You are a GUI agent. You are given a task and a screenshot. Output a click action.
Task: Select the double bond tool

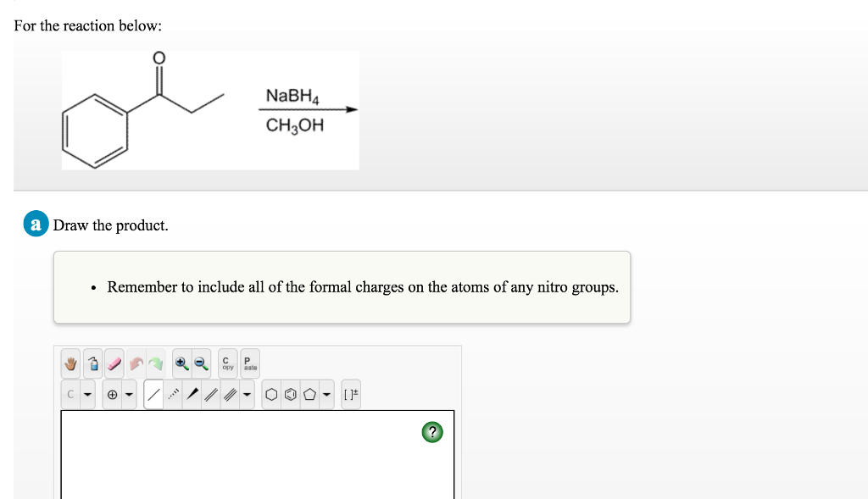pyautogui.click(x=211, y=394)
